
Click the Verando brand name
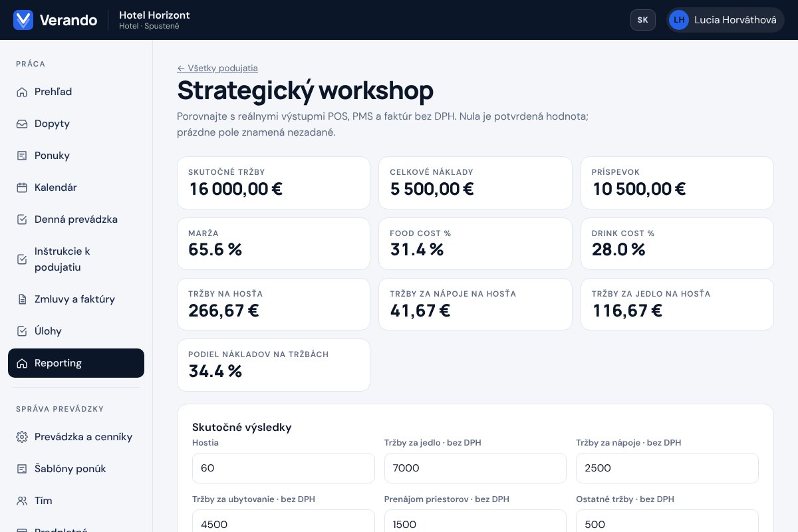click(x=68, y=20)
